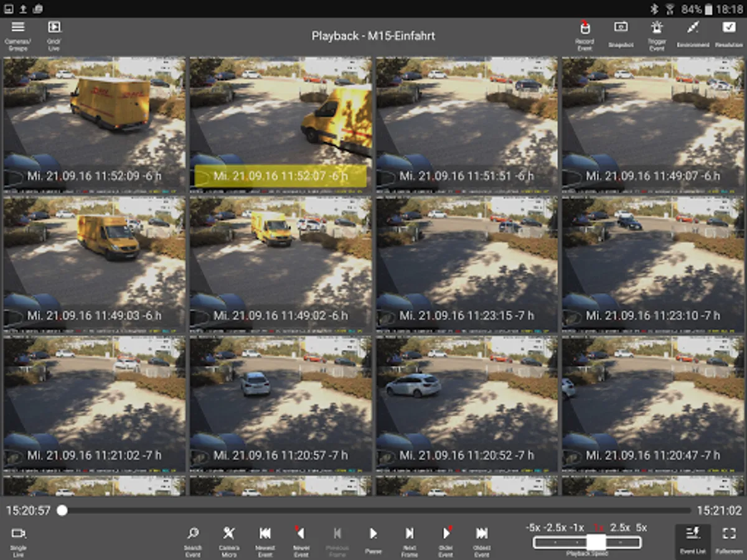Open event thumbnail at 11:20:47
This screenshot has width=747, height=560.
653,403
